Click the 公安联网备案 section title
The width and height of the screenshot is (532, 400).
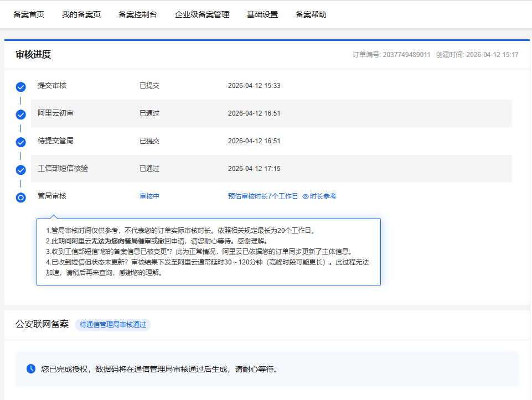[x=42, y=324]
